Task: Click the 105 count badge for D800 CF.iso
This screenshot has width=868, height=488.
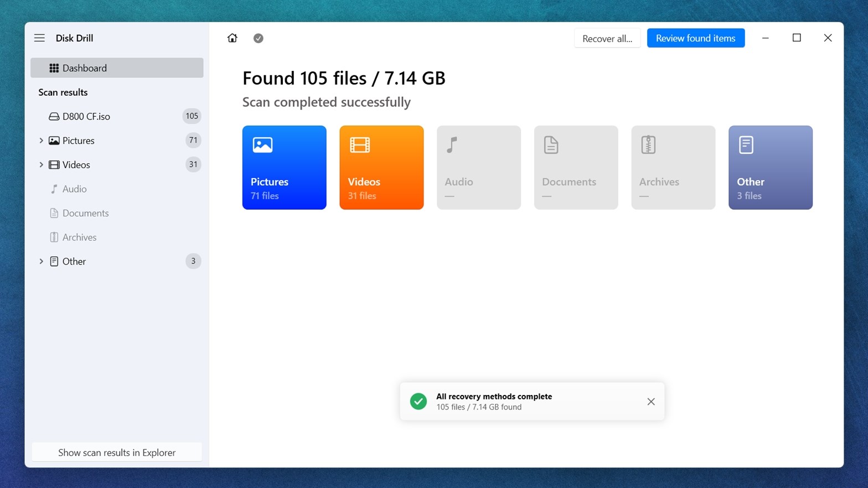Action: 192,116
